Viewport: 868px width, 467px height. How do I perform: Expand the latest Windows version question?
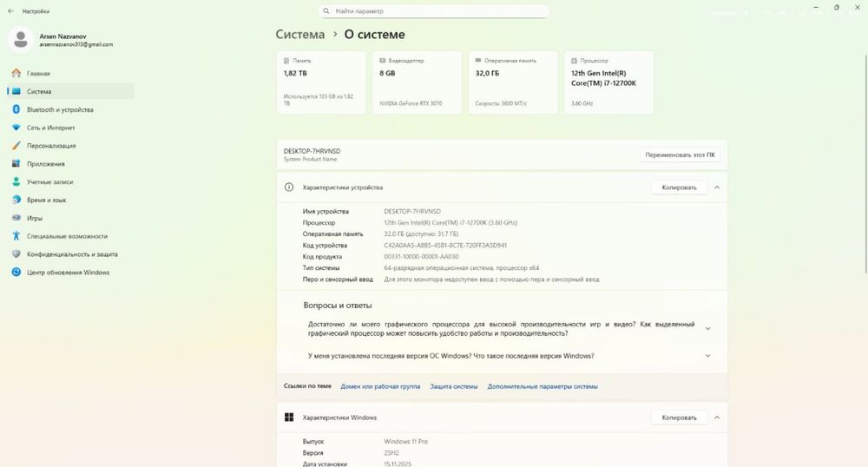(707, 356)
